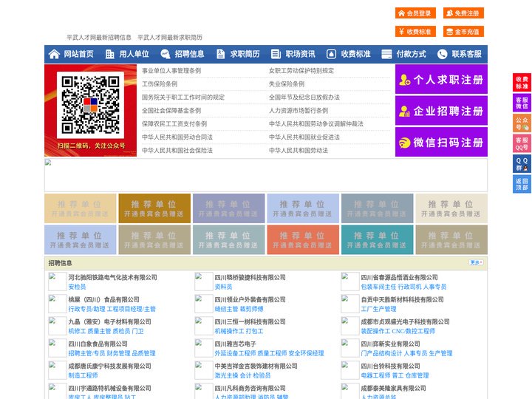Click the 微信扫码注册 banner
Viewport: 532px width, 399px height.
pyautogui.click(x=441, y=142)
